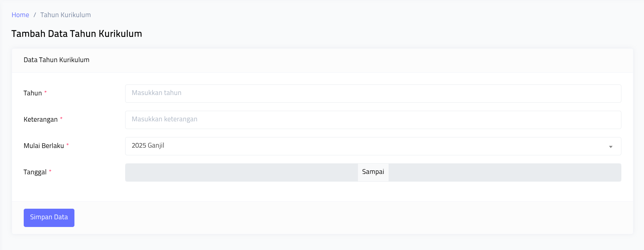The width and height of the screenshot is (644, 250).
Task: Focus the Masukkan tahun input field
Action: pos(373,94)
